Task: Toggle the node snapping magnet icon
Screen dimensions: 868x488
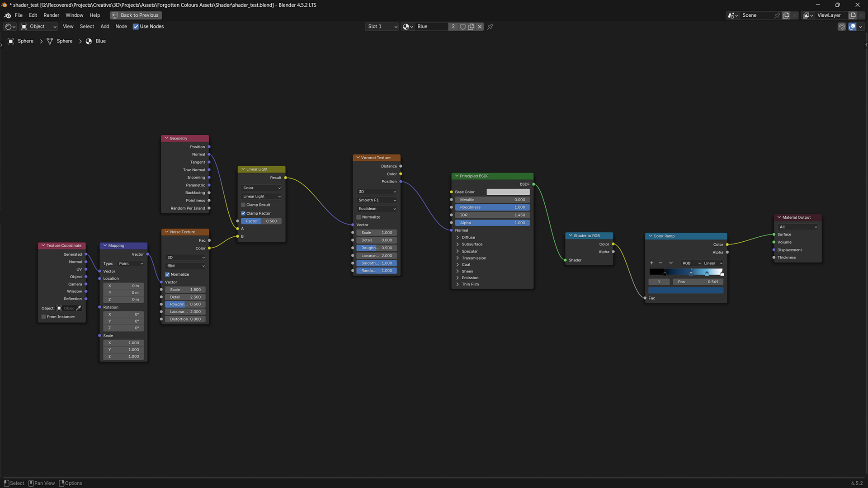Action: click(841, 27)
